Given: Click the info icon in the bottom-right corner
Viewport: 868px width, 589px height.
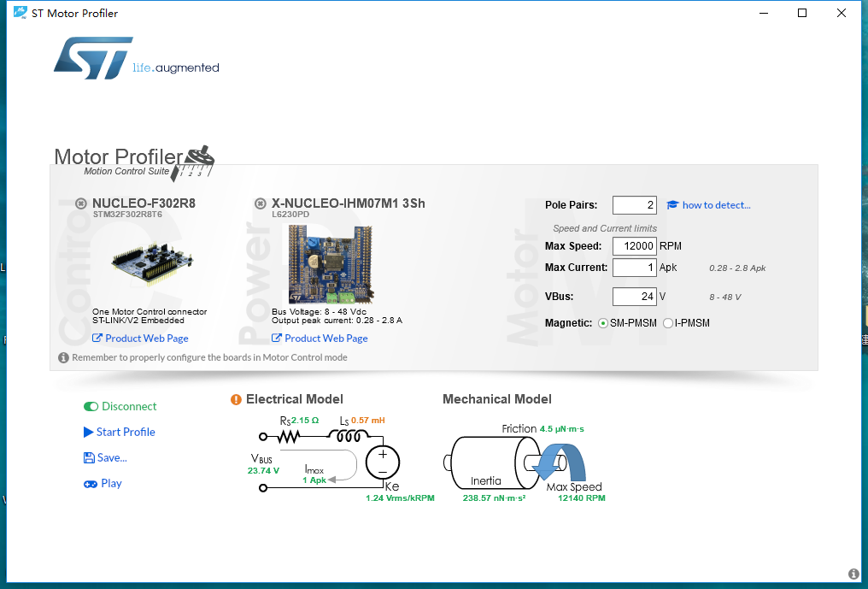Looking at the screenshot, I should [x=852, y=573].
